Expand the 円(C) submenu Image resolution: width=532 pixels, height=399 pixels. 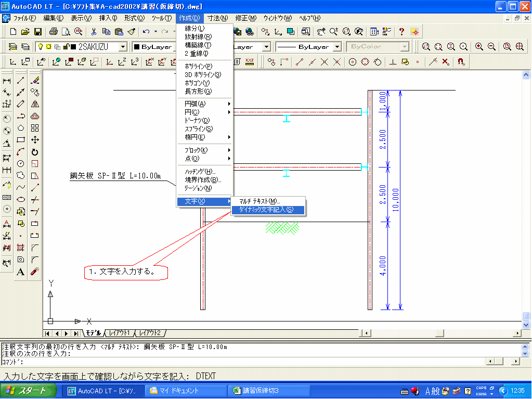click(204, 112)
